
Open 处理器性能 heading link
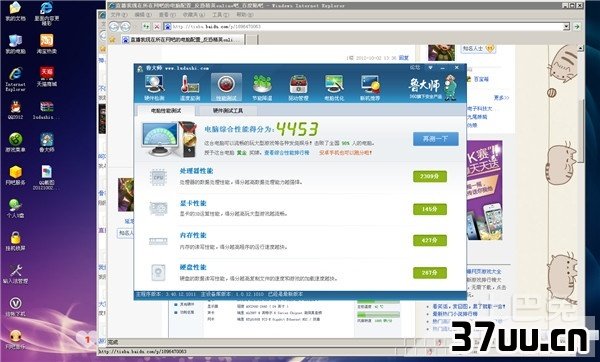tap(196, 171)
